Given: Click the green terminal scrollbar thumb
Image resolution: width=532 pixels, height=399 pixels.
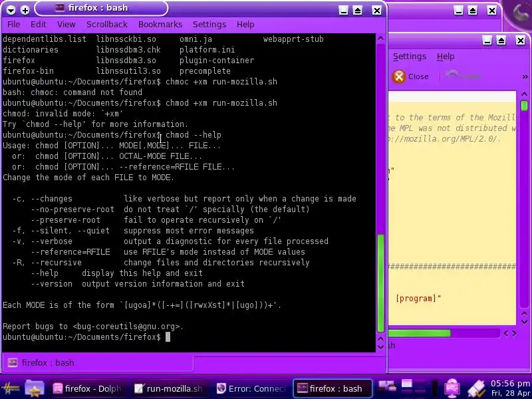Looking at the screenshot, I should [380, 283].
